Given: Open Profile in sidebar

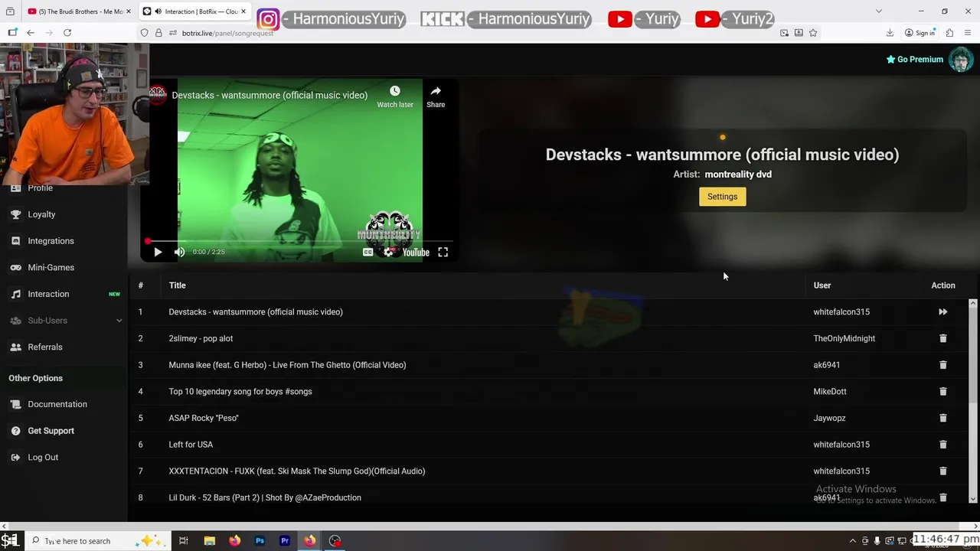Looking at the screenshot, I should tap(40, 188).
